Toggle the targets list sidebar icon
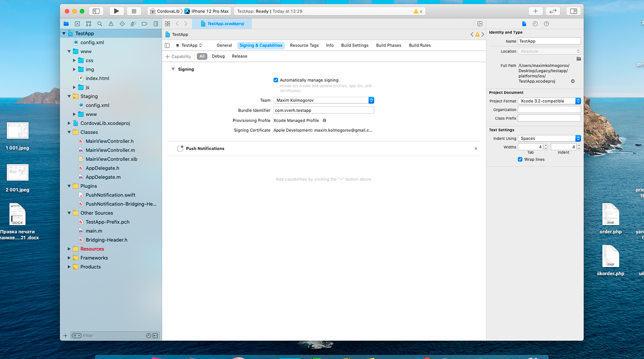Image resolution: width=644 pixels, height=359 pixels. click(x=167, y=45)
